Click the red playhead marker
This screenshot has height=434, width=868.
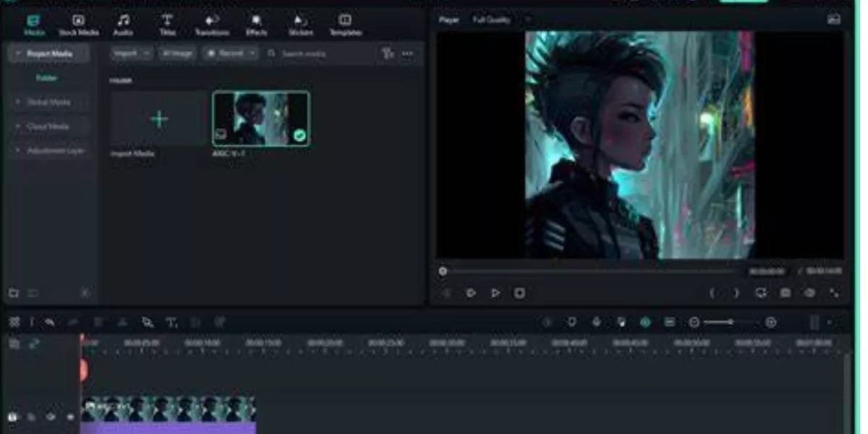point(83,370)
